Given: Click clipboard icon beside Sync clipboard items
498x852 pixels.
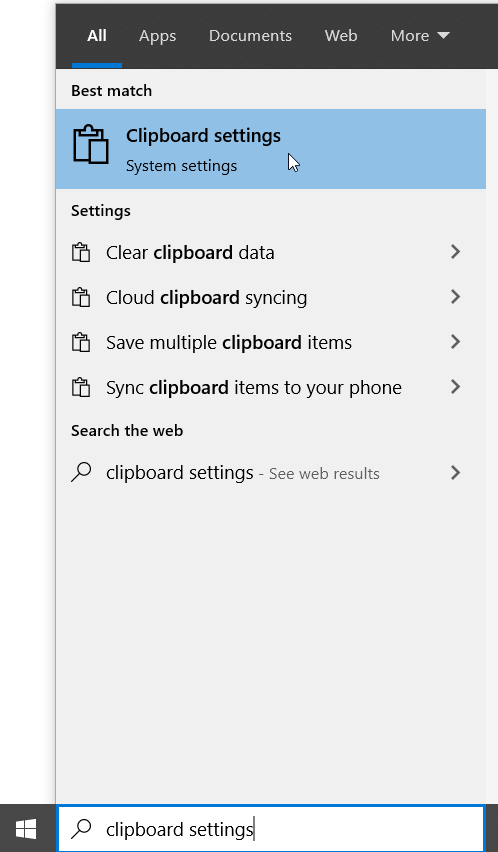Looking at the screenshot, I should pos(81,387).
